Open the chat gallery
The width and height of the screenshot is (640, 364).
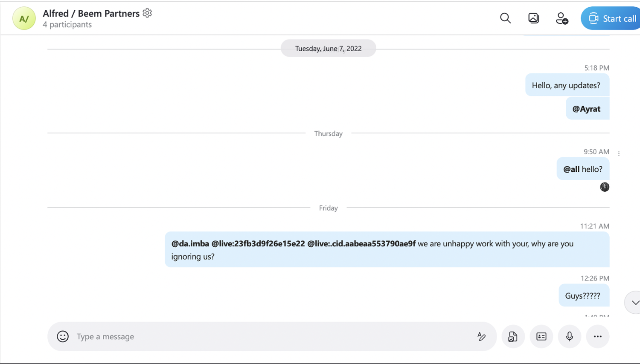533,18
